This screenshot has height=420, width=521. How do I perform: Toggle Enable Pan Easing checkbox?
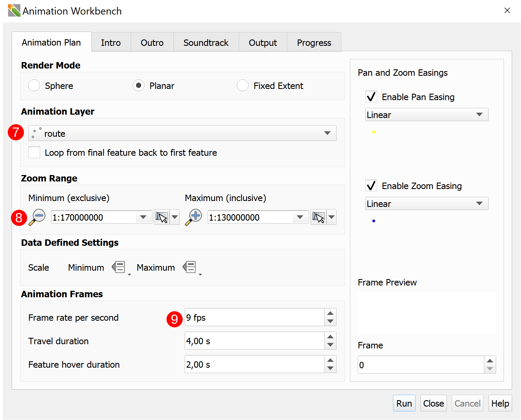371,97
